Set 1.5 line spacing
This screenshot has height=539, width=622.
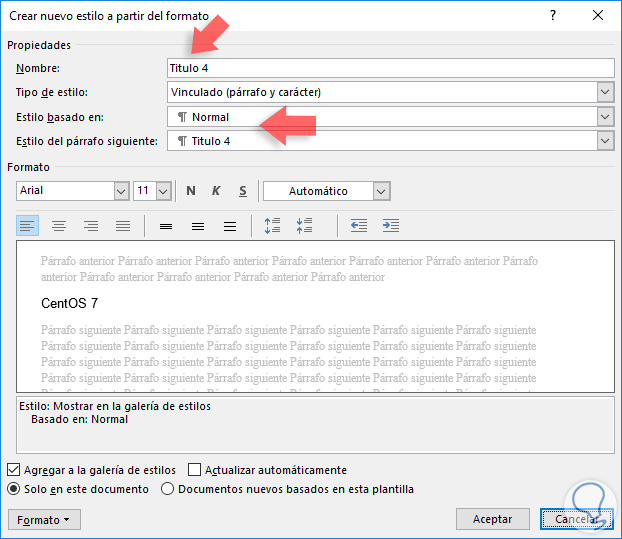coord(198,226)
